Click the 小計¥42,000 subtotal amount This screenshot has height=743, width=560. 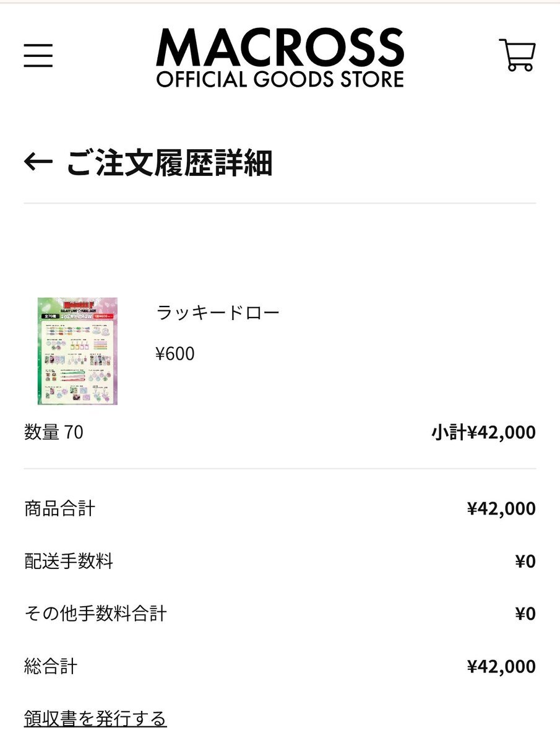pyautogui.click(x=484, y=432)
